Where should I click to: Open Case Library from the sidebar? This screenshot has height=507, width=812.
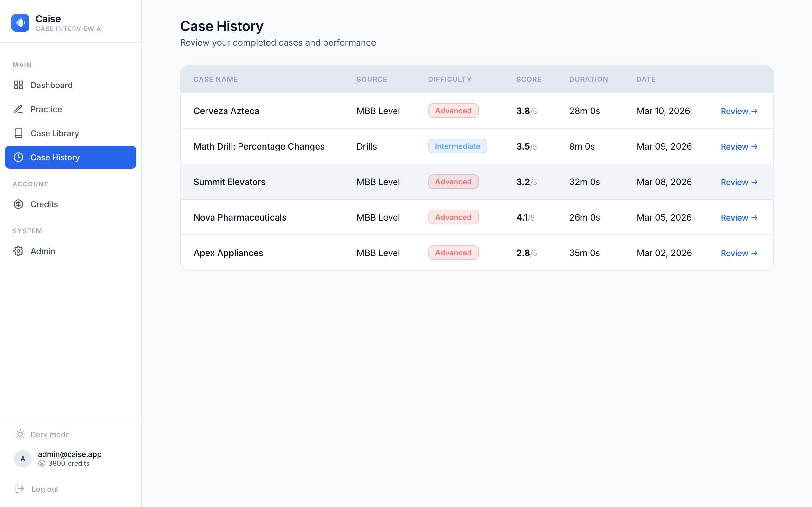click(x=55, y=133)
